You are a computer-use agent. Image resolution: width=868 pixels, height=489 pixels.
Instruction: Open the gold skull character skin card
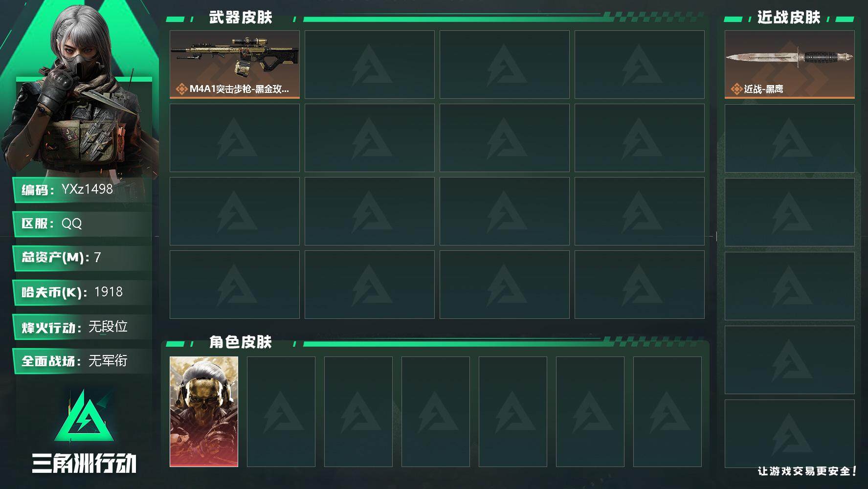click(204, 412)
